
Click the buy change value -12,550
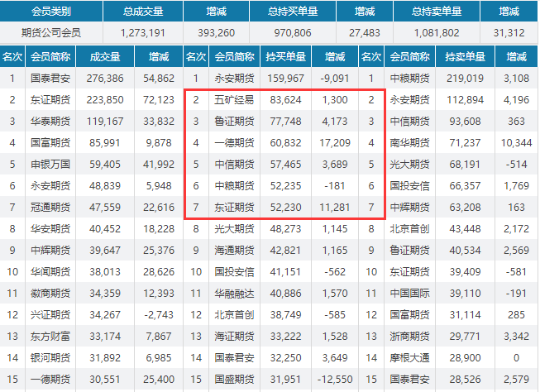click(335, 380)
